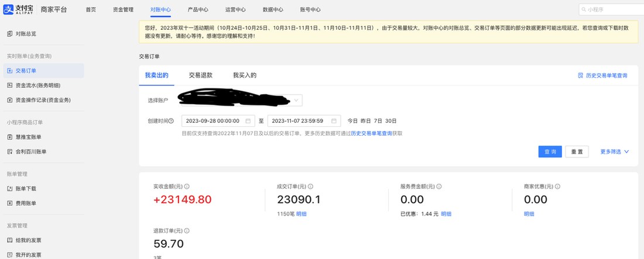This screenshot has height=259, width=644.
Task: Open 明细 link under 商家优惠
Action: (x=529, y=214)
